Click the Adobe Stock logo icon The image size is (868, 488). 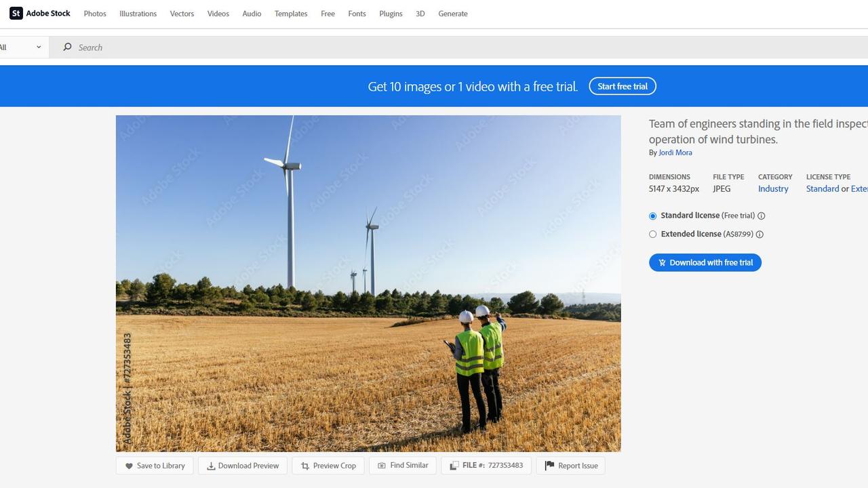pos(16,14)
